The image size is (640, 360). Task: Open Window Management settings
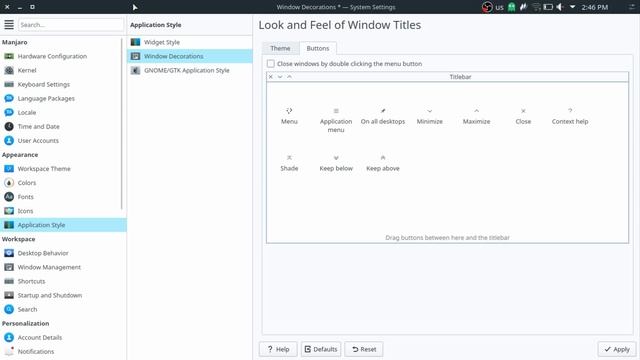63,267
